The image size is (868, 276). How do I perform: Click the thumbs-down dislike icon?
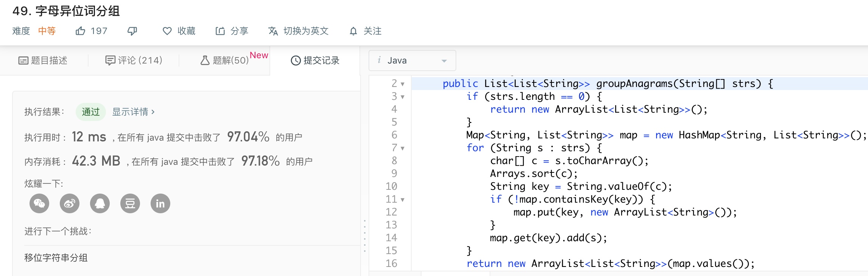(x=132, y=31)
